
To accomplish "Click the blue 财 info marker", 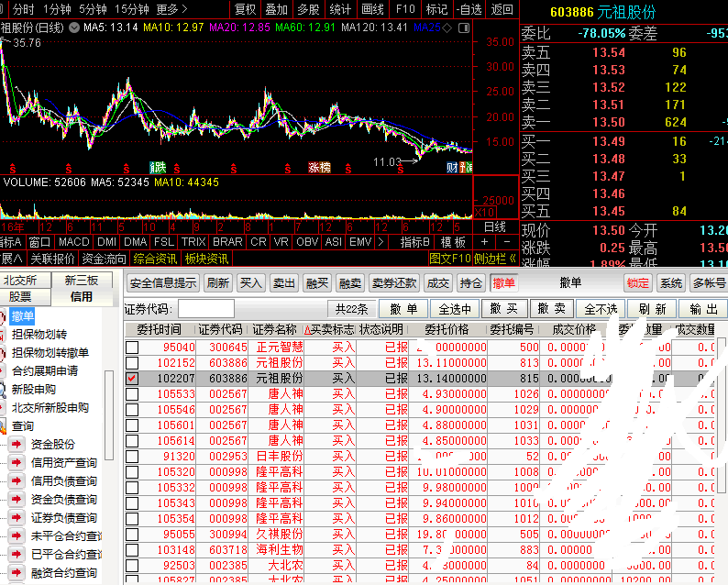I will tap(452, 167).
